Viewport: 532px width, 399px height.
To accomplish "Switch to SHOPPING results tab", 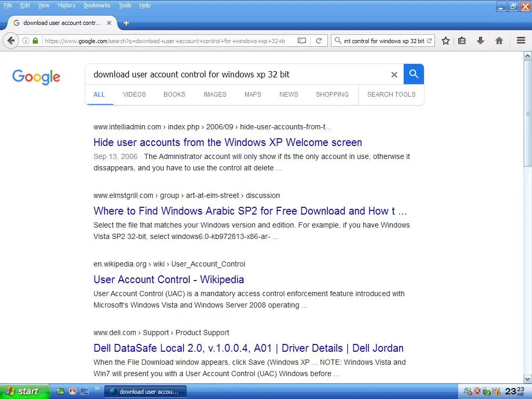I will tap(332, 95).
